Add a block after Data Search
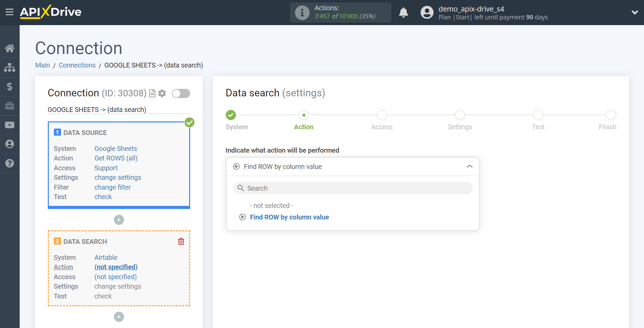 (x=119, y=317)
